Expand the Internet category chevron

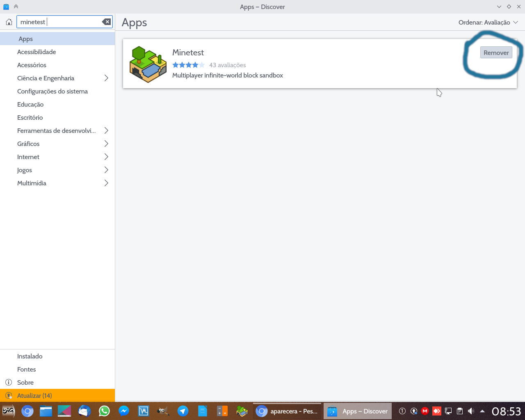106,157
